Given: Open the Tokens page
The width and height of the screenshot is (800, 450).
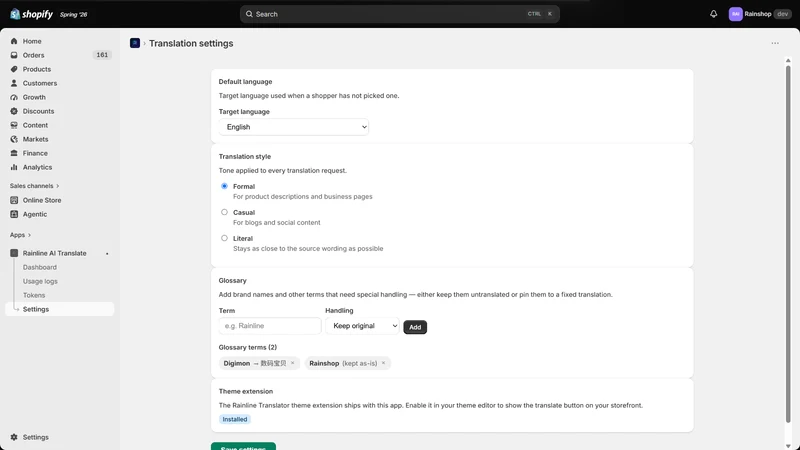Looking at the screenshot, I should click(x=34, y=295).
